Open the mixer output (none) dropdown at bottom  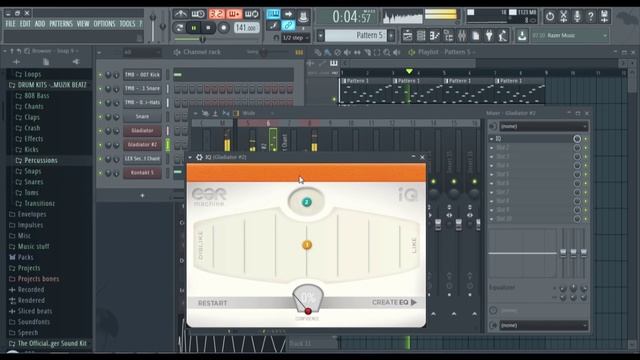coord(544,325)
